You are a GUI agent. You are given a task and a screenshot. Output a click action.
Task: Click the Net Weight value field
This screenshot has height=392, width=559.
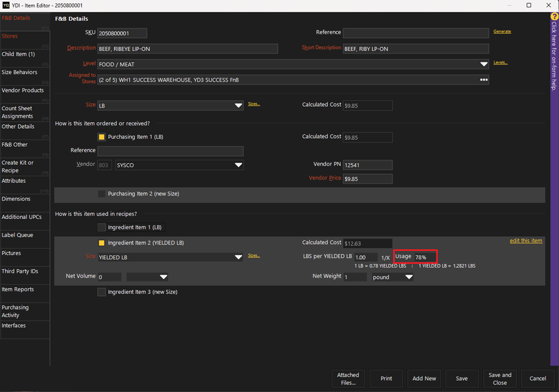tap(355, 277)
